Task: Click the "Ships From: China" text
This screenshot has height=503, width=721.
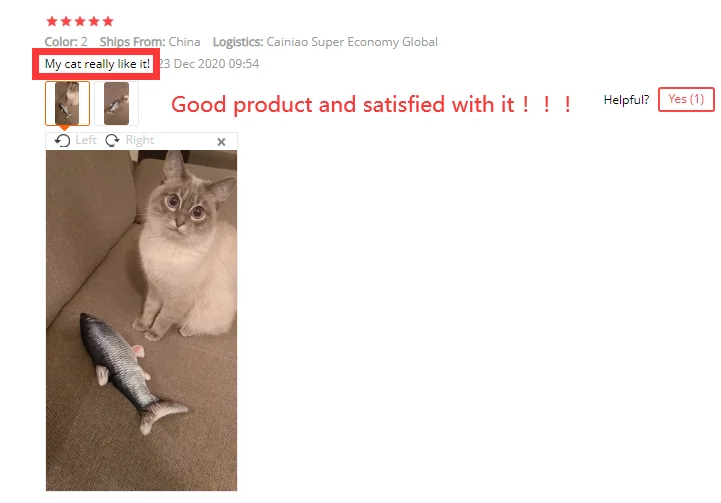Action: 150,42
